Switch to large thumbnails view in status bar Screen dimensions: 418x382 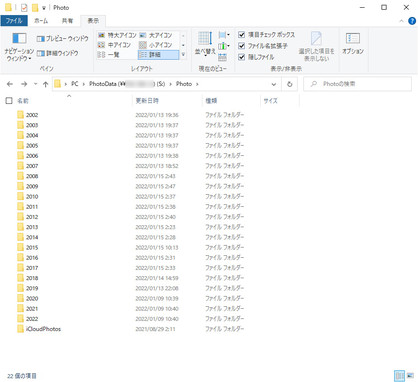[x=411, y=376]
